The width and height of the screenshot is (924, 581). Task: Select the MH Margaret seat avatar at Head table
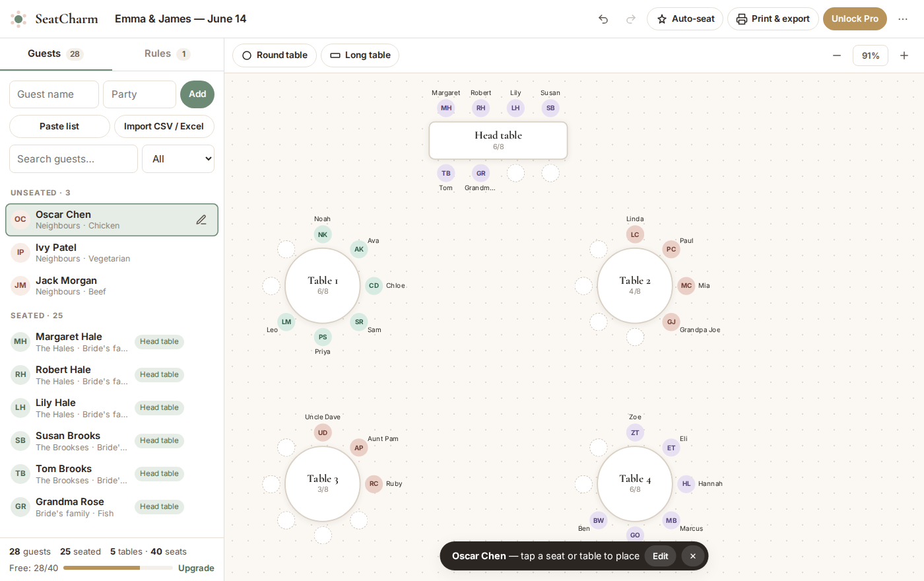[446, 108]
